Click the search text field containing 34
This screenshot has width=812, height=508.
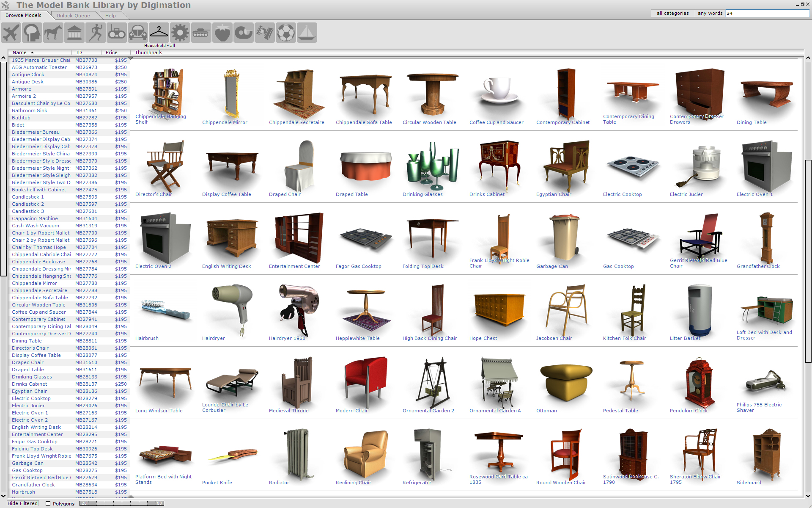tap(767, 13)
